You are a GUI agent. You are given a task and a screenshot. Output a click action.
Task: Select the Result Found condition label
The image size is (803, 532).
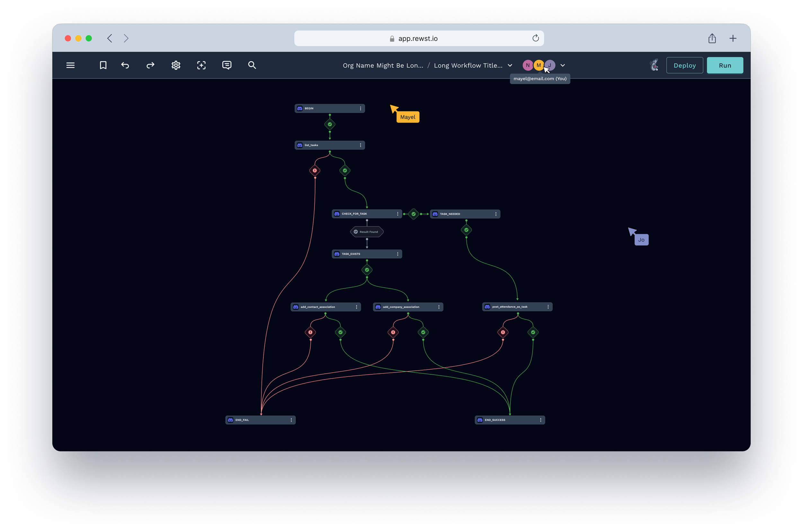[367, 232]
